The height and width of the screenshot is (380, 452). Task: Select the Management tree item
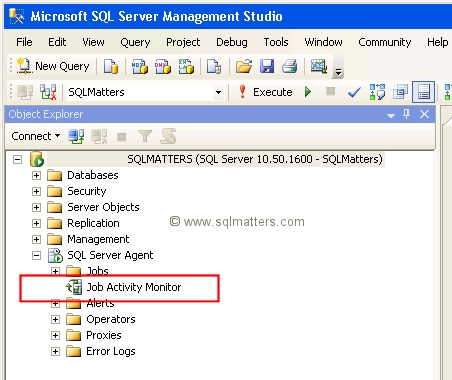pyautogui.click(x=98, y=239)
